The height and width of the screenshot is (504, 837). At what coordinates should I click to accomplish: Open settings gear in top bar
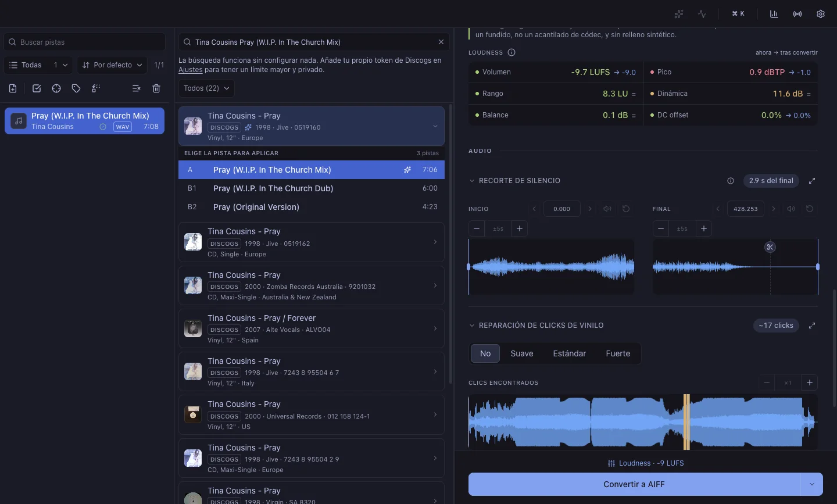coord(821,14)
